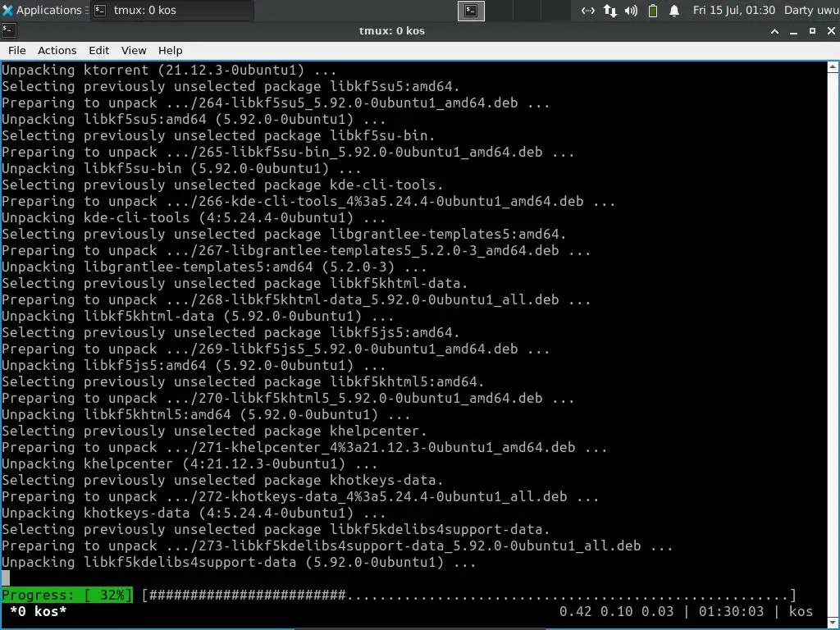Viewport: 840px width, 630px height.
Task: Click the 'tmux: 0 kos' window title text
Action: coord(391,31)
